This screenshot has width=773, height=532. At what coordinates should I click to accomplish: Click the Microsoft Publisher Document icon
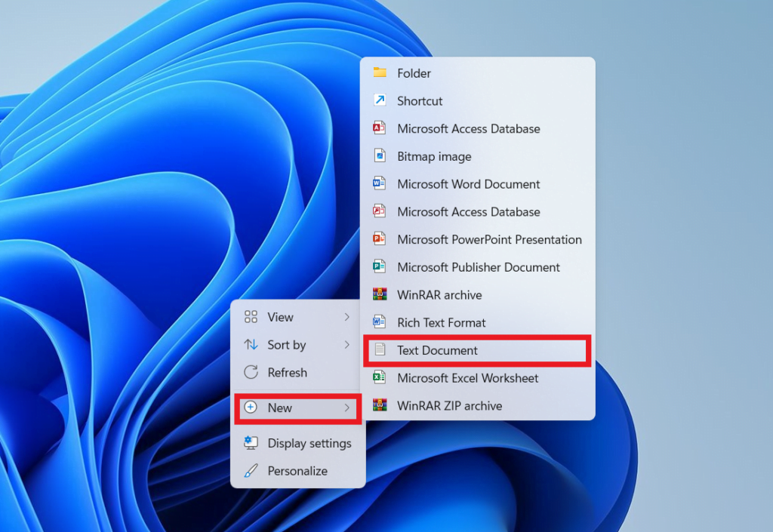pyautogui.click(x=381, y=267)
